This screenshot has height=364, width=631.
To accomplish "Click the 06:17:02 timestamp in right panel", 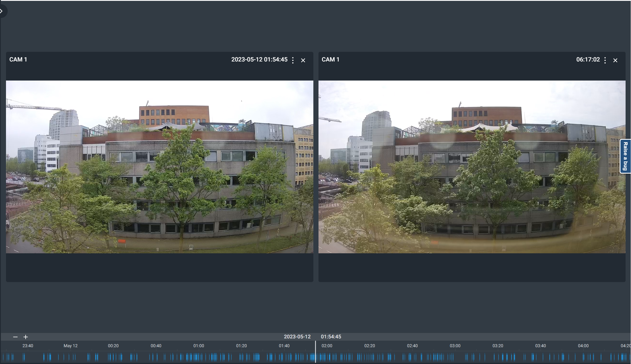I will click(588, 59).
